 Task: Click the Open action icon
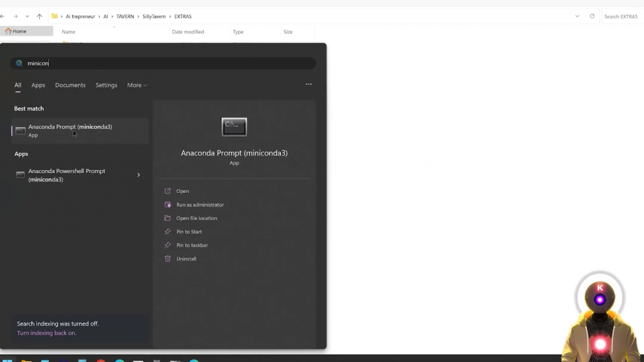point(167,191)
